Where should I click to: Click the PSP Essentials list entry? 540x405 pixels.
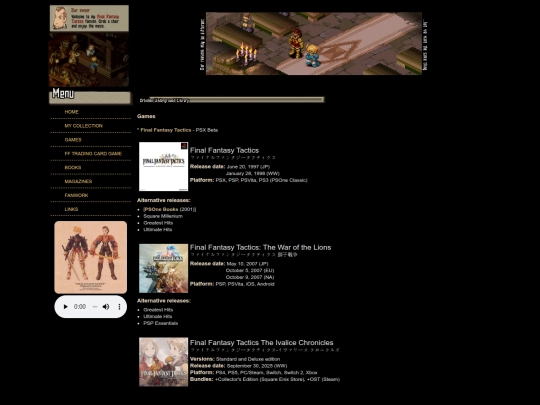160,323
